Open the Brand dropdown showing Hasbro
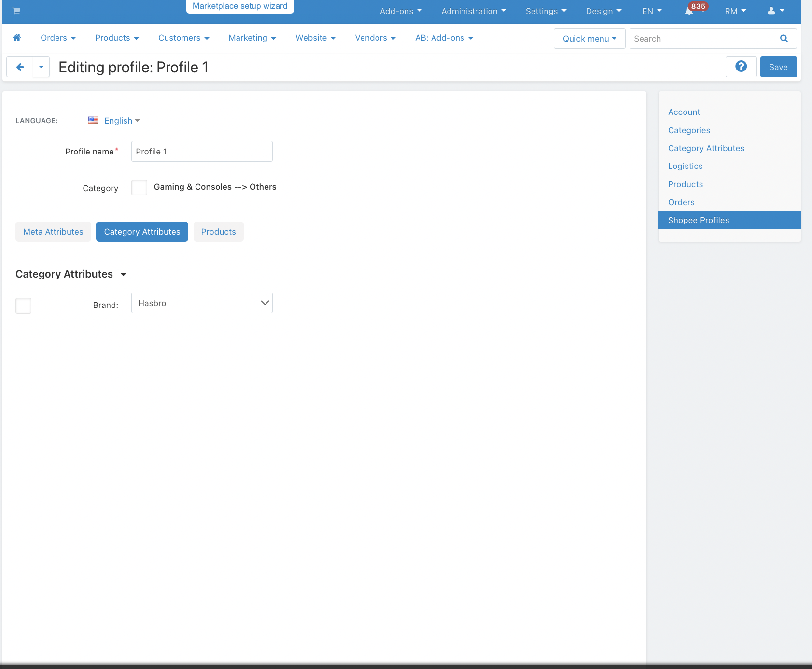 pos(202,303)
